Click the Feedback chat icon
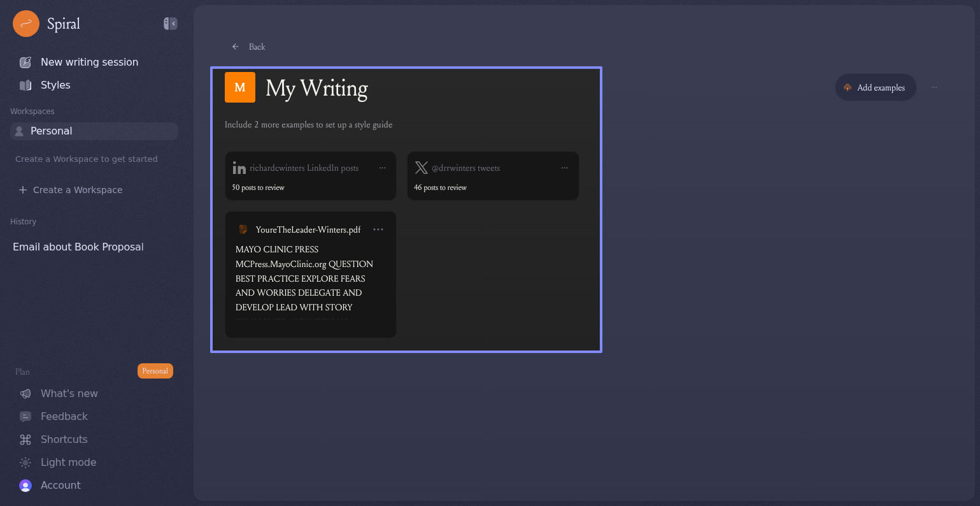 tap(25, 417)
